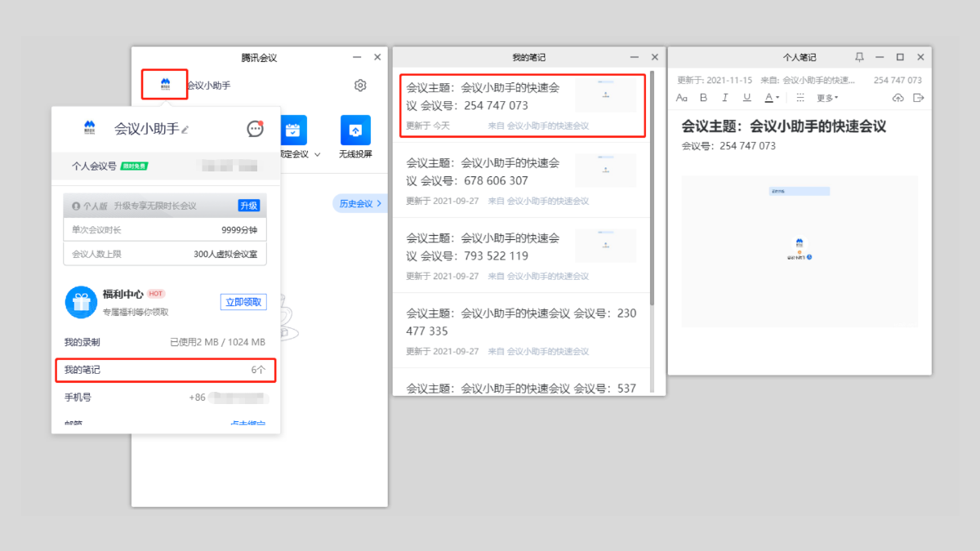
Task: Pin the 个人笔记 window with pushpin icon
Action: (x=859, y=57)
